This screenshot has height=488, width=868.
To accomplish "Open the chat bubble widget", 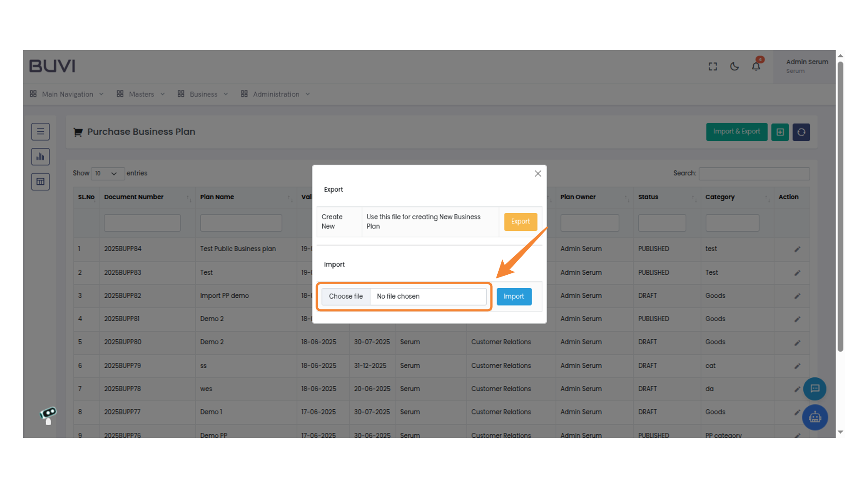I will 815,389.
